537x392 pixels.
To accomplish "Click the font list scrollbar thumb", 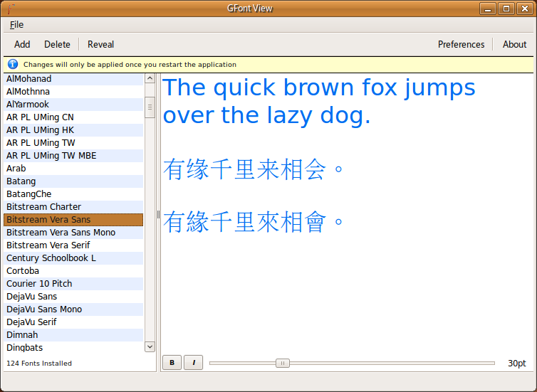I will coord(150,107).
